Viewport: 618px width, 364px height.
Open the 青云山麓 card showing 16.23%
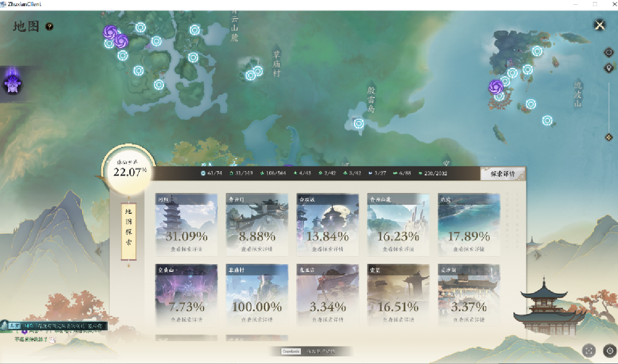point(398,224)
